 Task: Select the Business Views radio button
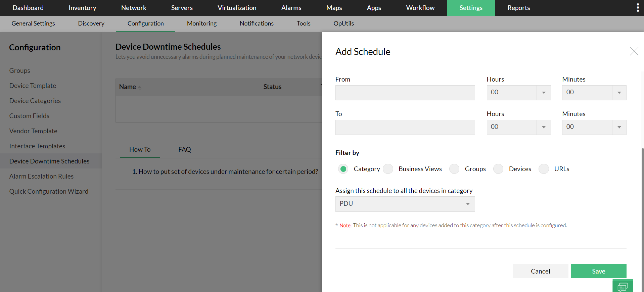(388, 169)
